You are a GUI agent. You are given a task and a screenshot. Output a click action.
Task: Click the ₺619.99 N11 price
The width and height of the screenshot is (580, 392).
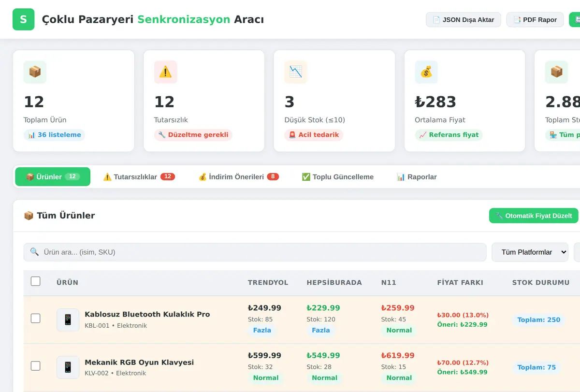click(398, 355)
